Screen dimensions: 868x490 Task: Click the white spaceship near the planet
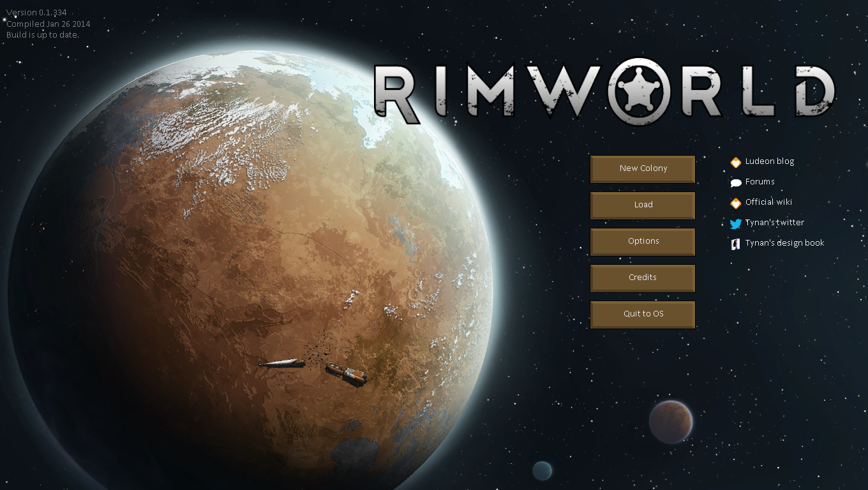click(281, 363)
